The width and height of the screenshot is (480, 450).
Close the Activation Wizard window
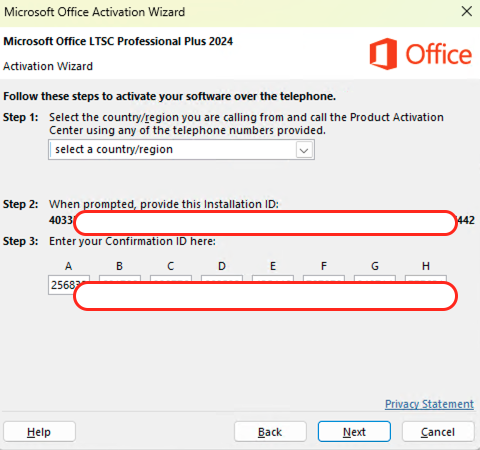(467, 11)
